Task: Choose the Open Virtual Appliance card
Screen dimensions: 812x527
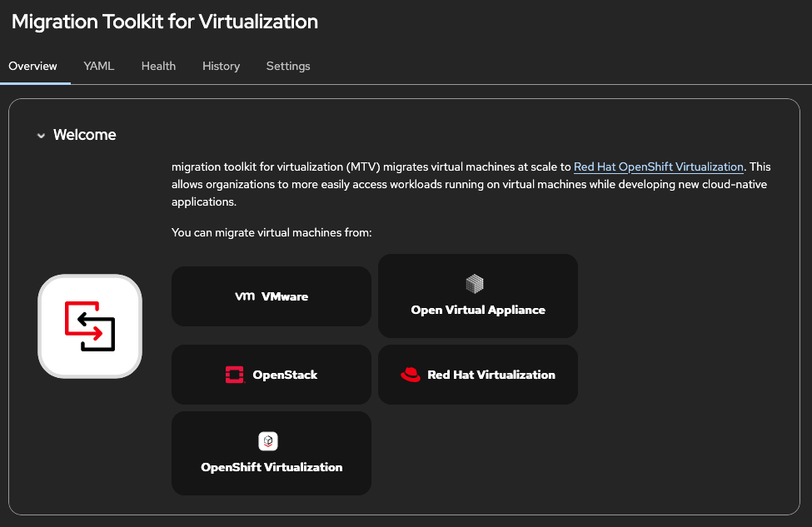Action: (x=478, y=296)
